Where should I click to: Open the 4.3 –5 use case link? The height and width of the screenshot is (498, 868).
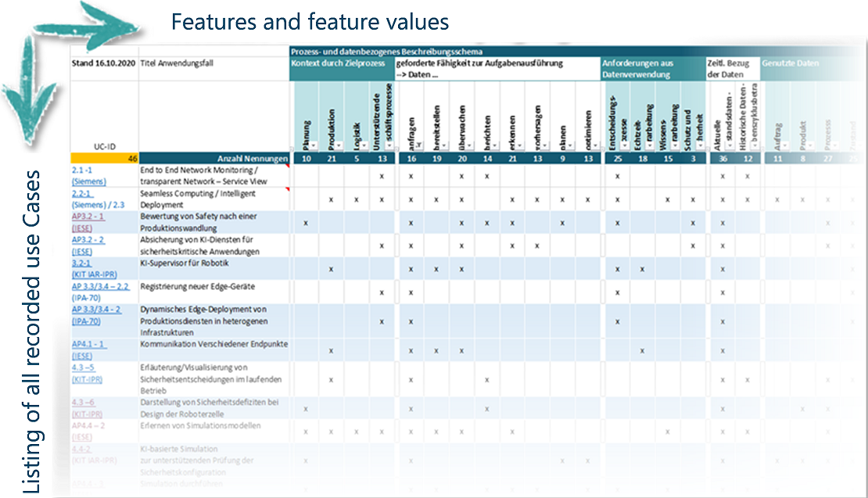click(x=83, y=367)
